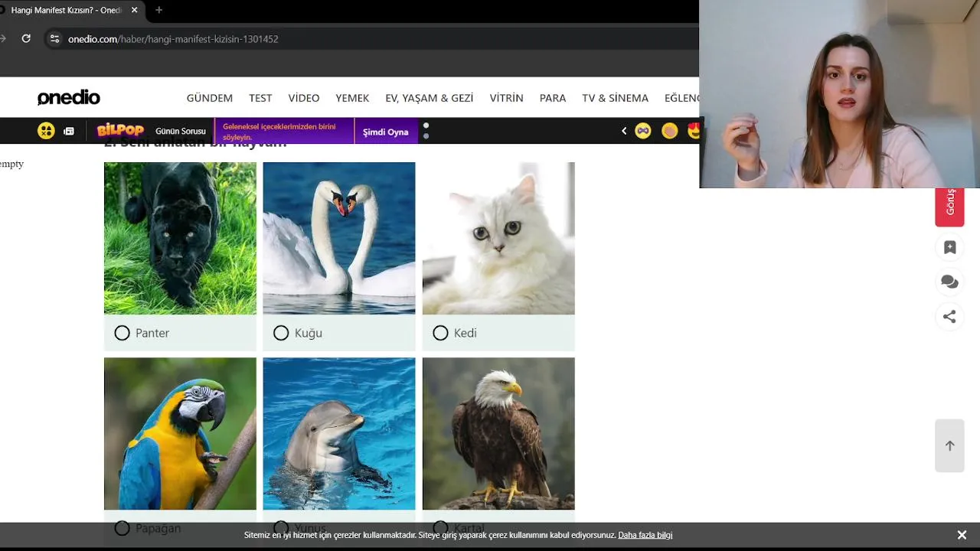Close the Hangi Manifest Kızısın browser tab

tap(135, 10)
